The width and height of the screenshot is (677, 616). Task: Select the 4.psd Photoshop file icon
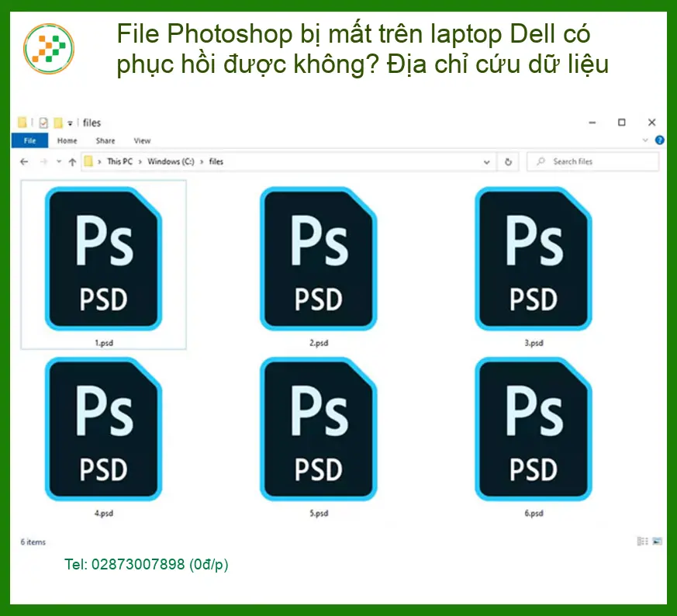click(x=104, y=429)
